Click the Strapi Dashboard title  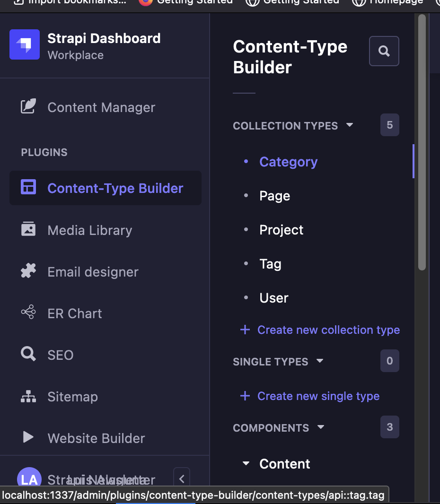[104, 38]
